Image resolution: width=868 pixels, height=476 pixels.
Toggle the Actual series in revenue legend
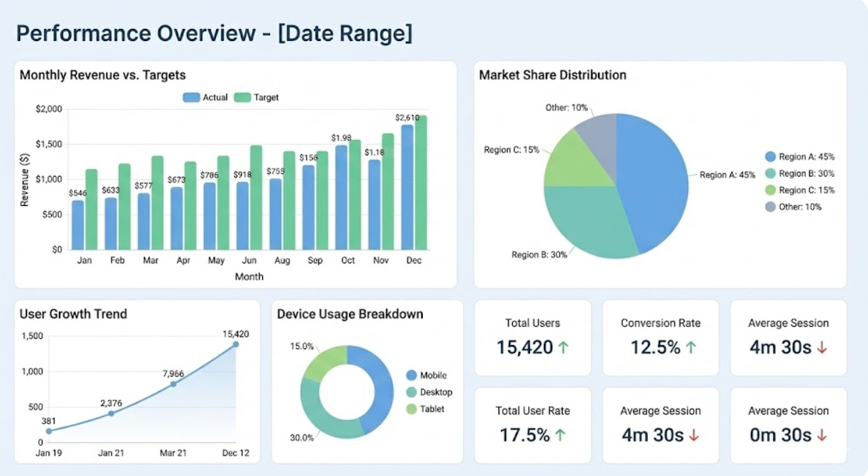205,98
